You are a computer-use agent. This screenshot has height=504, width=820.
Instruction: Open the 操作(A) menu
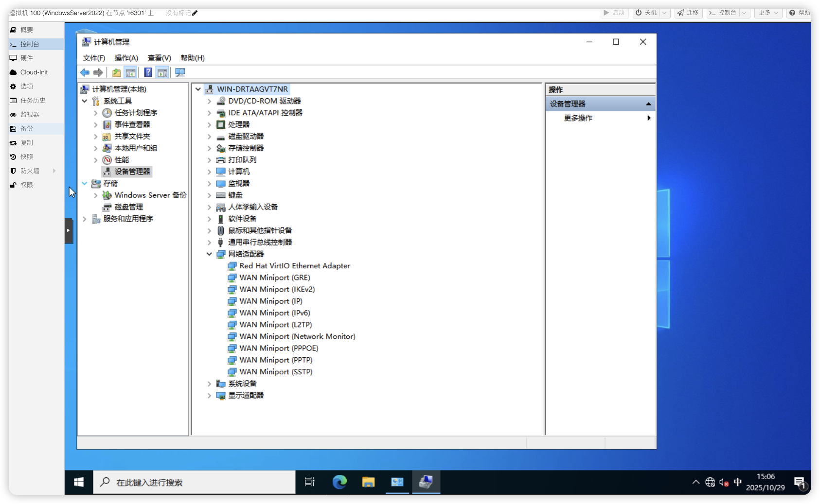click(x=126, y=58)
